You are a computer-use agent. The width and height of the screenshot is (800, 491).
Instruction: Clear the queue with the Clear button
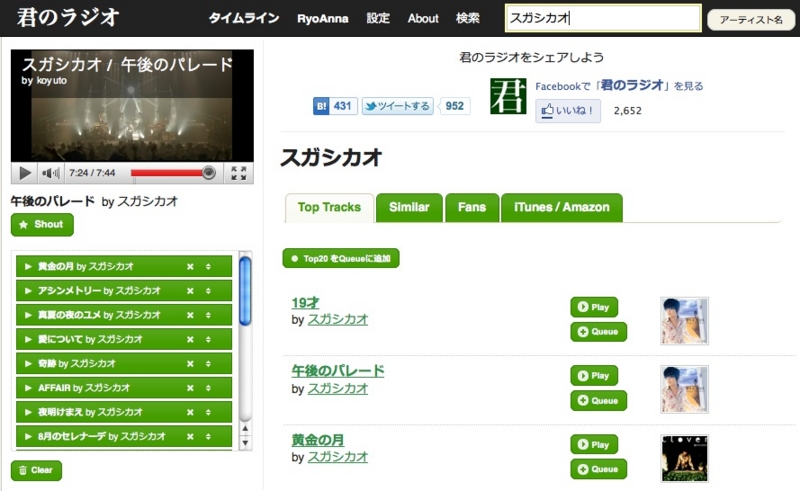pos(36,471)
